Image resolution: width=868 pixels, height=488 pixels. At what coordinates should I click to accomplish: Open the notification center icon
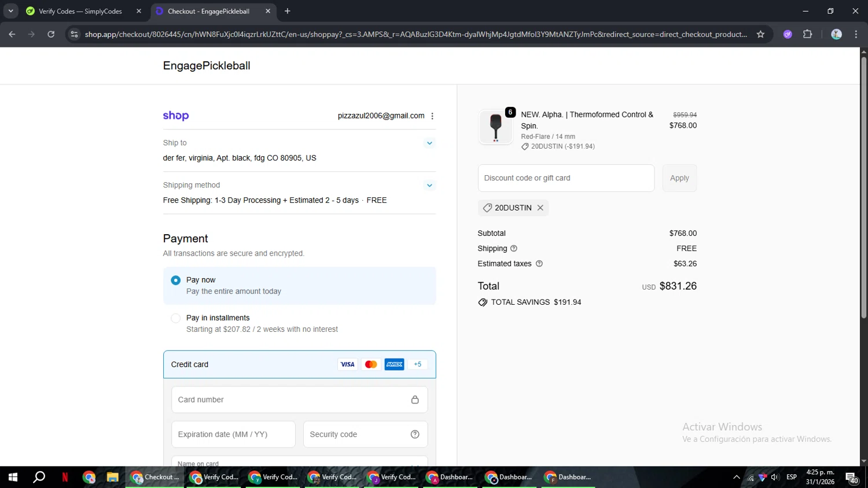tap(852, 478)
